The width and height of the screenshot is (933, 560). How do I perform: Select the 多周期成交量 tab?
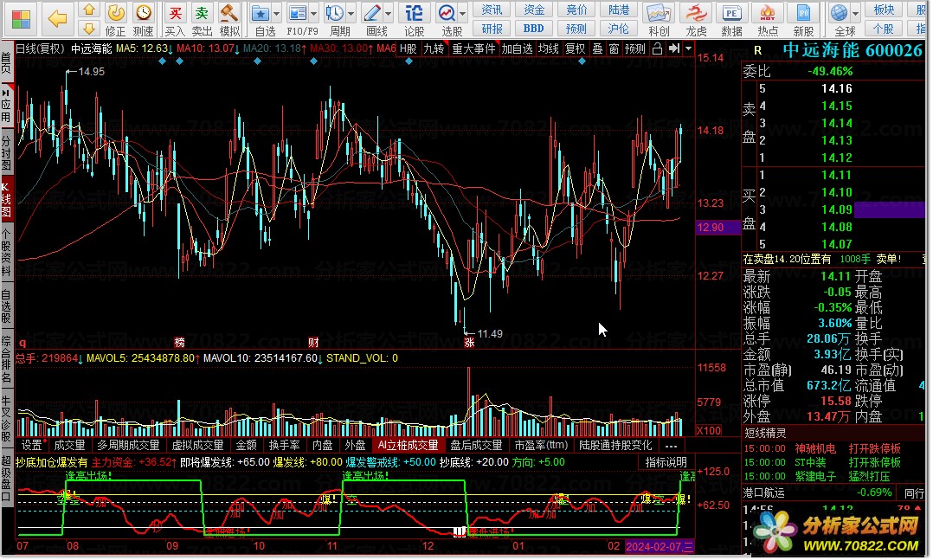pos(128,446)
